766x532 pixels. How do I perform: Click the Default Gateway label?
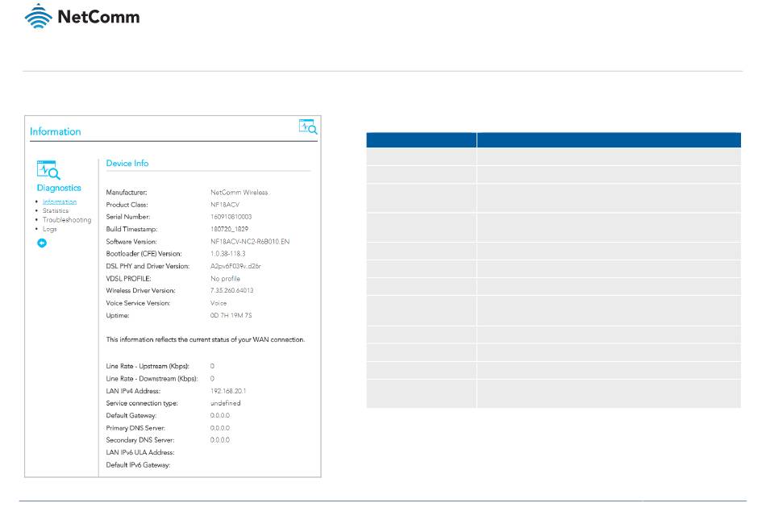(x=131, y=416)
